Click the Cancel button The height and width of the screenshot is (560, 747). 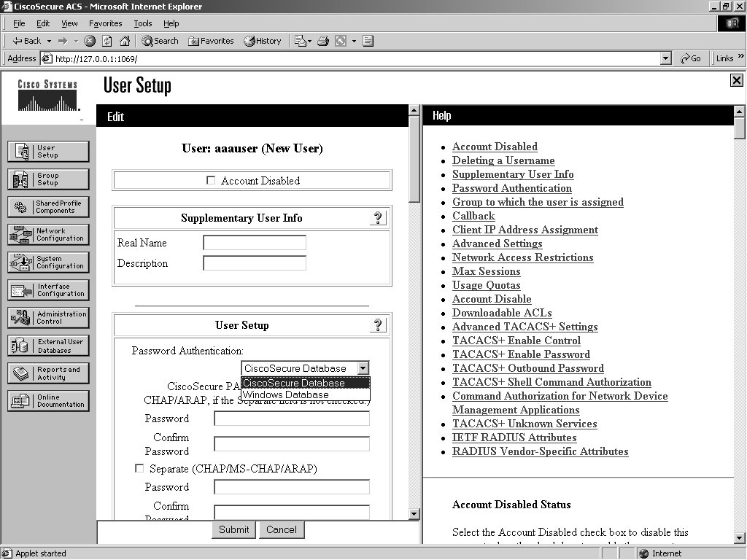tap(282, 529)
